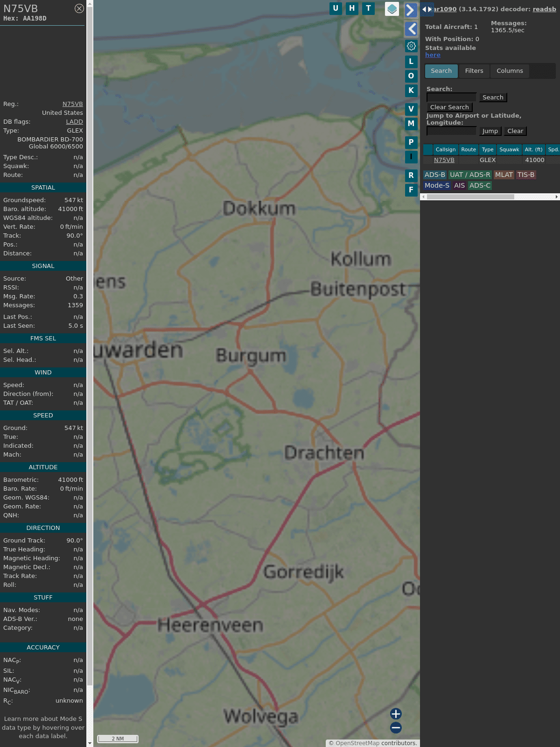Viewport: 560px width, 747px height.
Task: Click the OpenStreetMap attribution link
Action: pos(357,743)
